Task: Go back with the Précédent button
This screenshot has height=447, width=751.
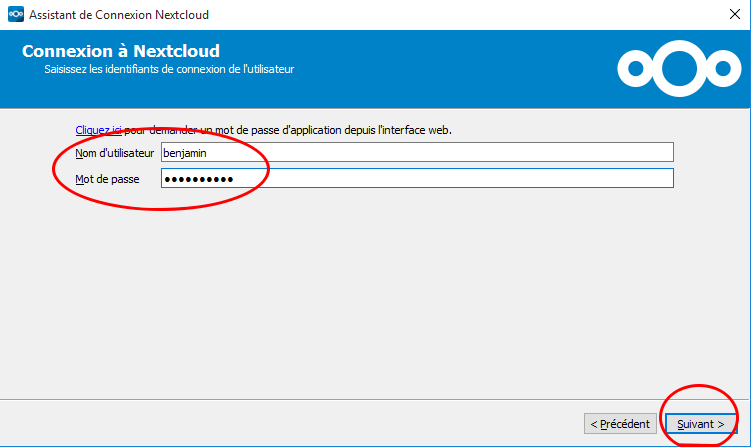Action: pyautogui.click(x=620, y=424)
